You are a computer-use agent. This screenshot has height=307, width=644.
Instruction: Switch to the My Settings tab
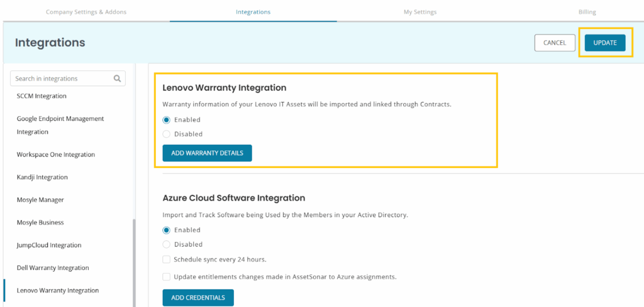[420, 12]
